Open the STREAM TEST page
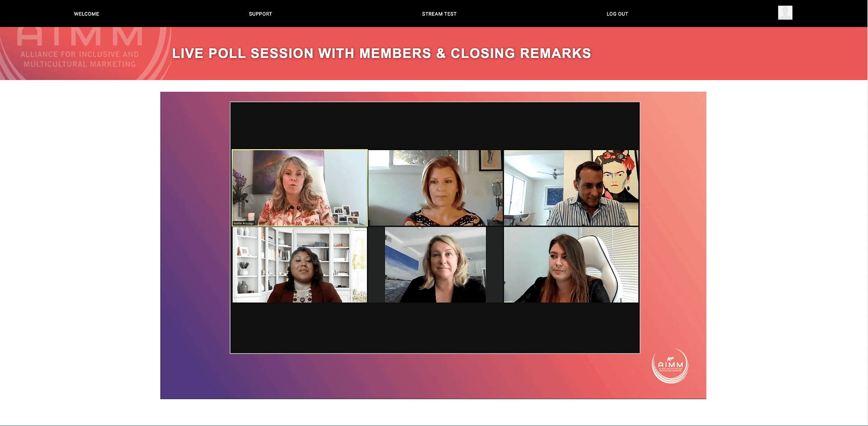Screen dimensions: 868x426 (x=439, y=14)
